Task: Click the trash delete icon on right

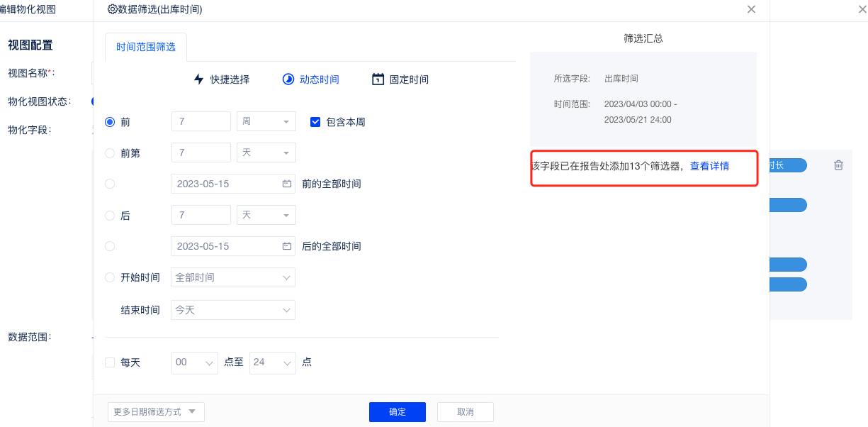Action: click(838, 165)
